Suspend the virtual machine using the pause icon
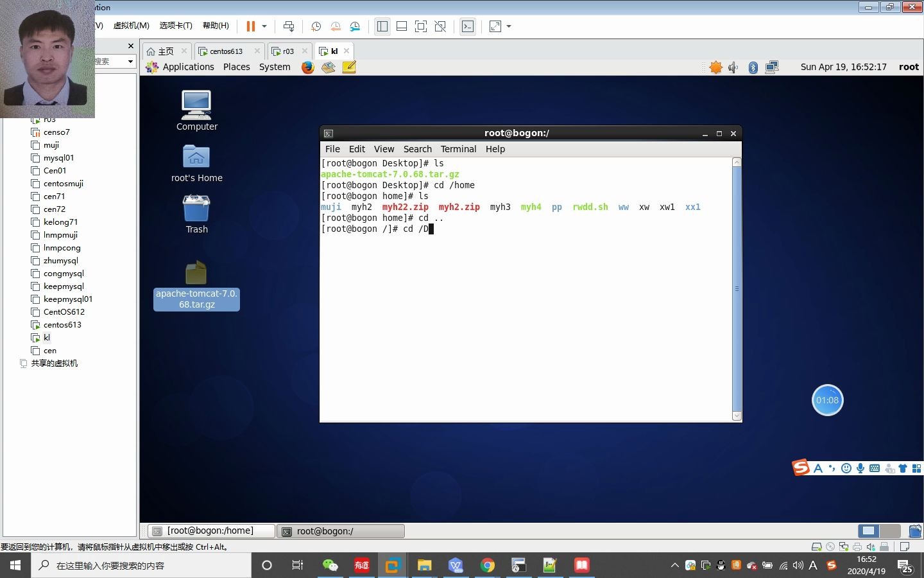This screenshot has width=924, height=578. (250, 26)
